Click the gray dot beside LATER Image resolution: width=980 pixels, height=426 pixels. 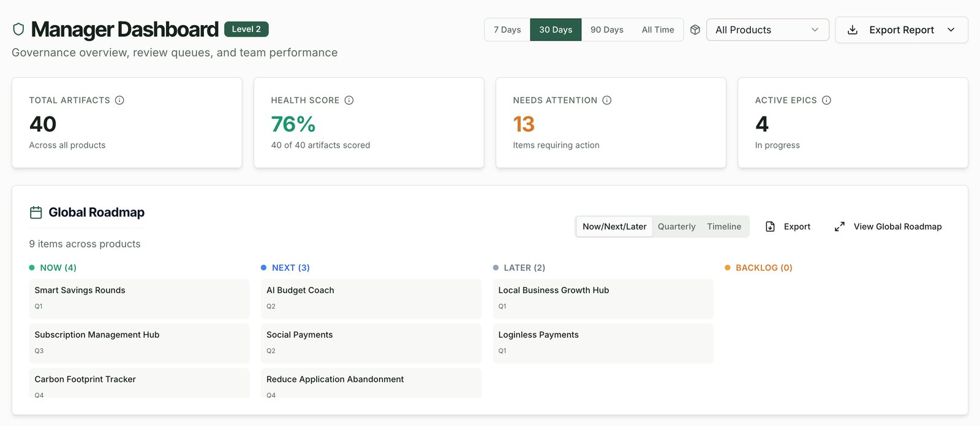(496, 267)
